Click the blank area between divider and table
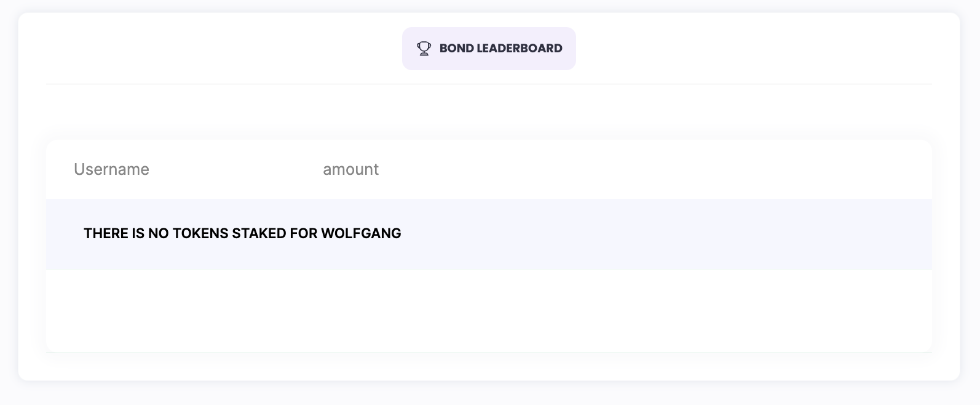Viewport: 980px width, 405px height. click(489, 112)
